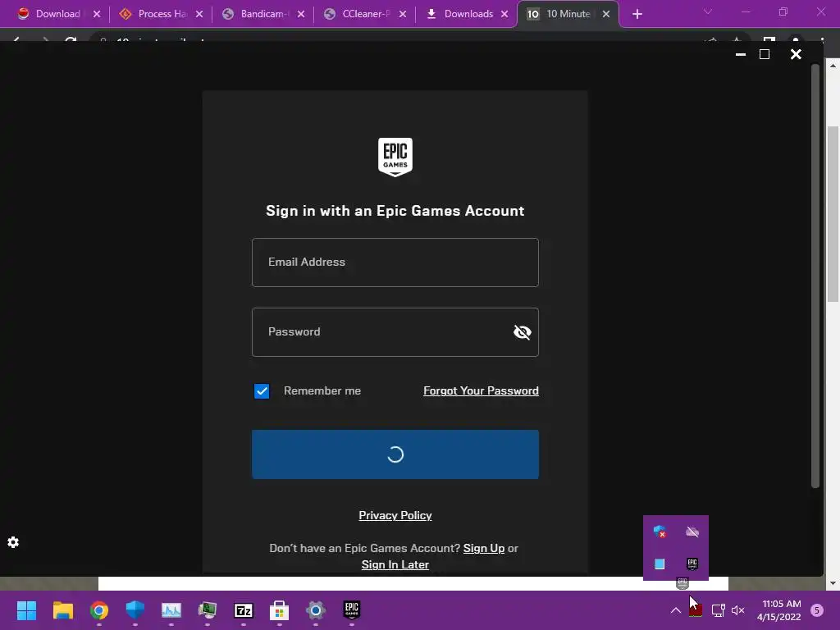Click the muted volume tray icon
The height and width of the screenshot is (630, 840).
pyautogui.click(x=738, y=610)
